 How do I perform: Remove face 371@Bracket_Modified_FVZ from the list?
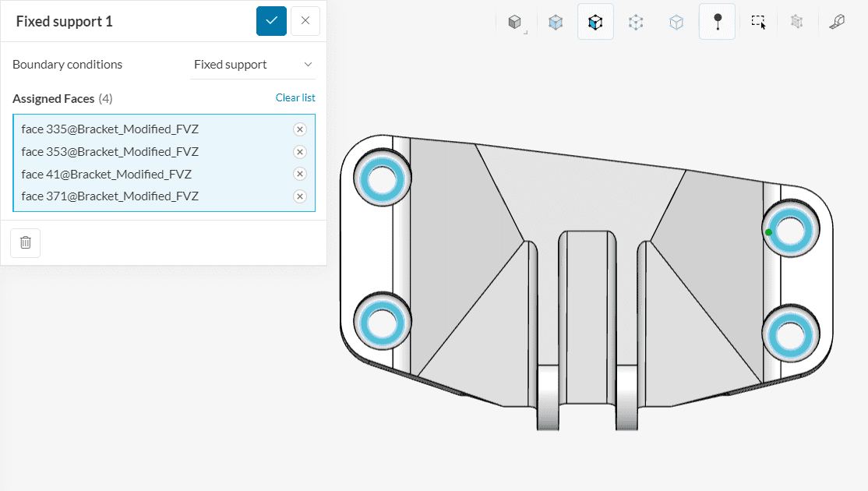(300, 196)
